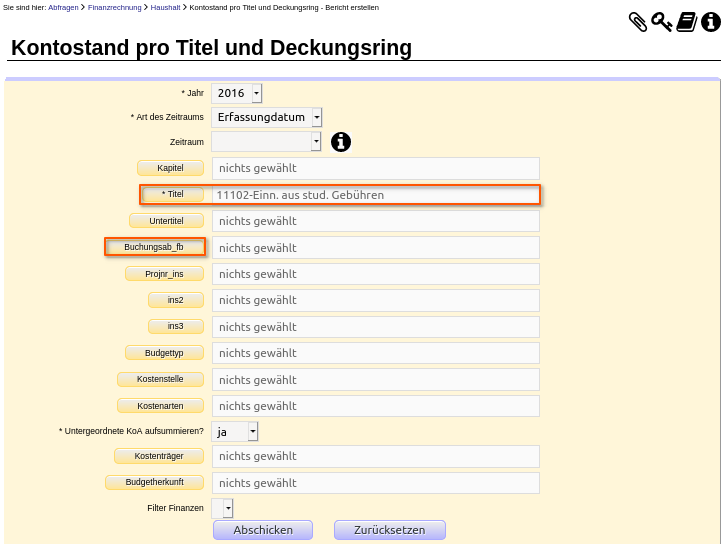The width and height of the screenshot is (726, 544).
Task: Open the Haushalt breadcrumb link
Action: [165, 7]
